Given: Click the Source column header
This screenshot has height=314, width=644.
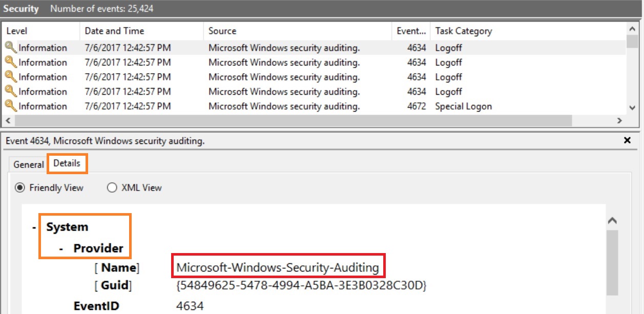Looking at the screenshot, I should tap(297, 31).
